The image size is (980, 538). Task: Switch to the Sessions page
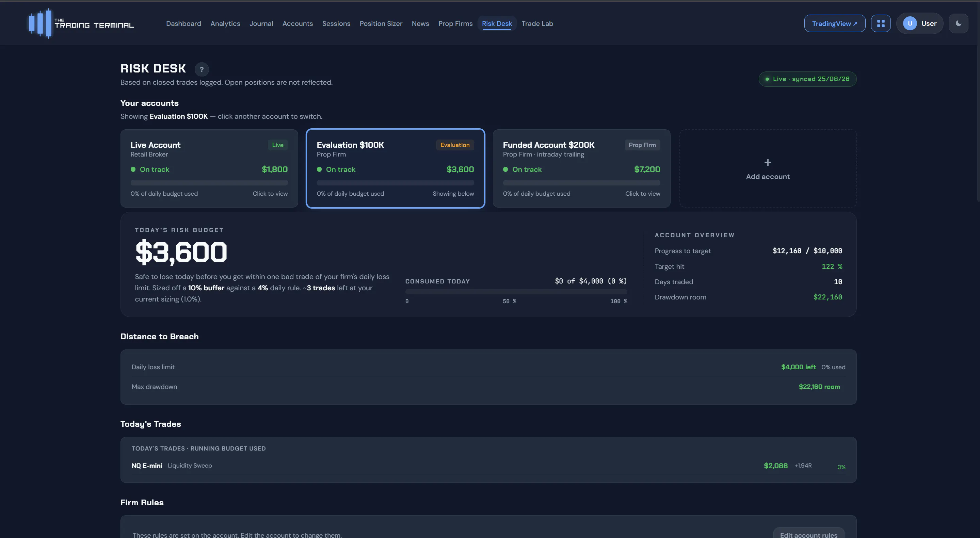click(336, 23)
